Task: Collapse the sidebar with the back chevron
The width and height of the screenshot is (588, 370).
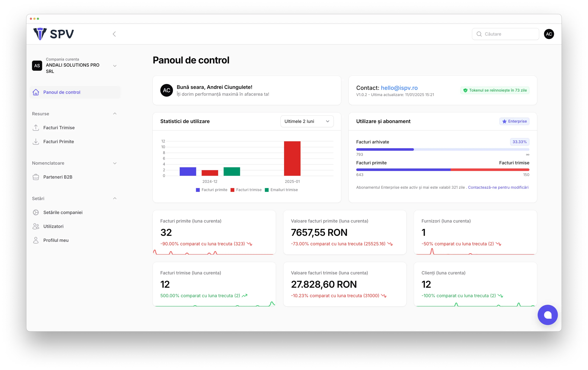Action: (114, 34)
